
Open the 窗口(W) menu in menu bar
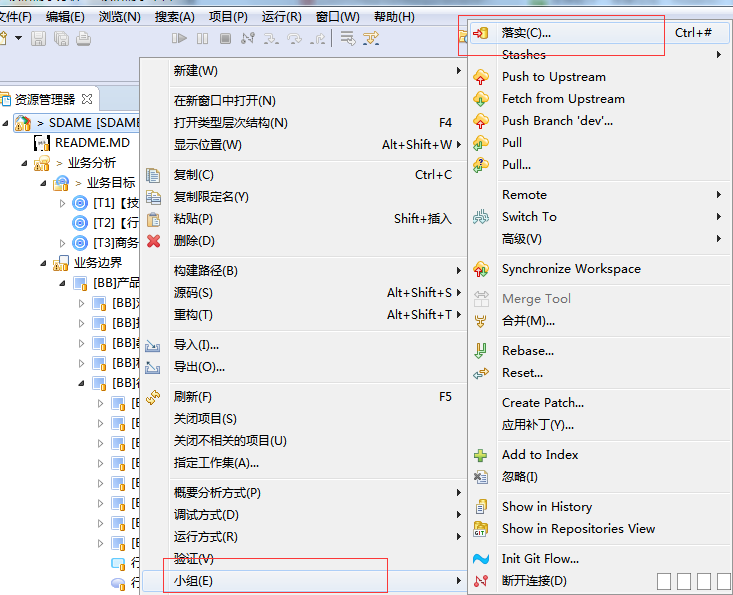coord(337,17)
